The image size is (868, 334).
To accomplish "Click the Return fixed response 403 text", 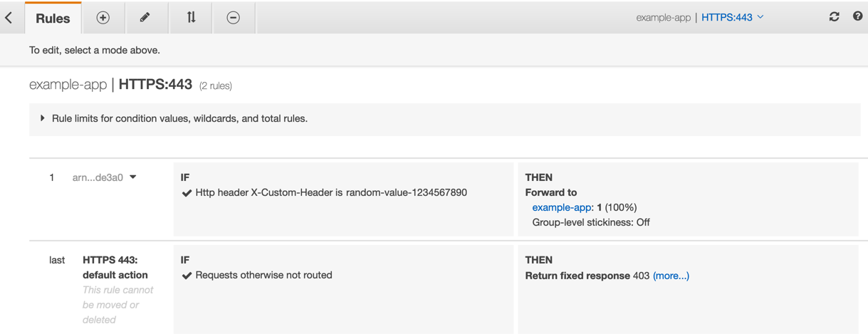I will (587, 276).
